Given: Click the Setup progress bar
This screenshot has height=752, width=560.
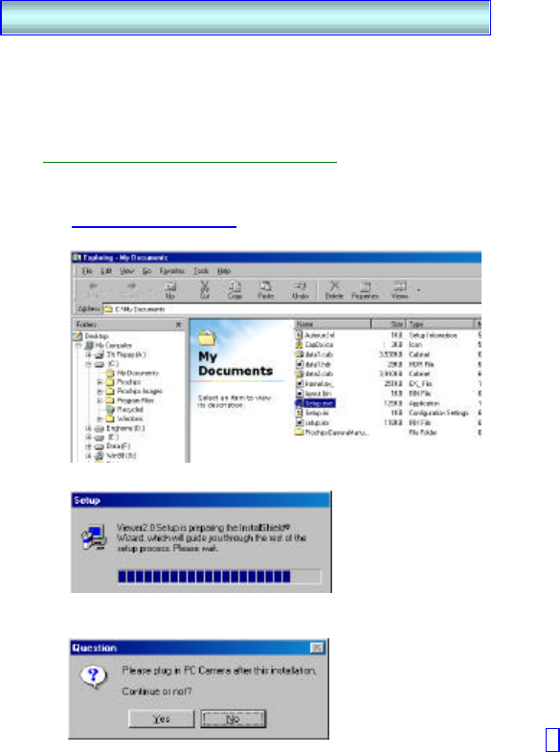Looking at the screenshot, I should coord(219,577).
